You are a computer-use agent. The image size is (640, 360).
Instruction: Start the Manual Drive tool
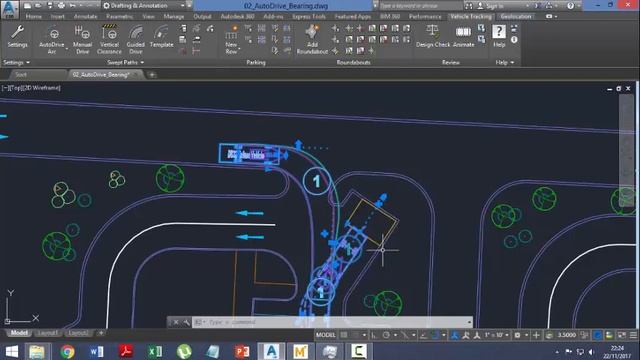click(82, 40)
